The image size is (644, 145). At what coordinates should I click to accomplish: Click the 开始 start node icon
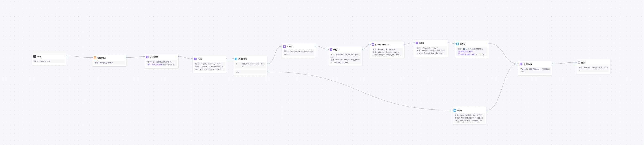point(34,56)
